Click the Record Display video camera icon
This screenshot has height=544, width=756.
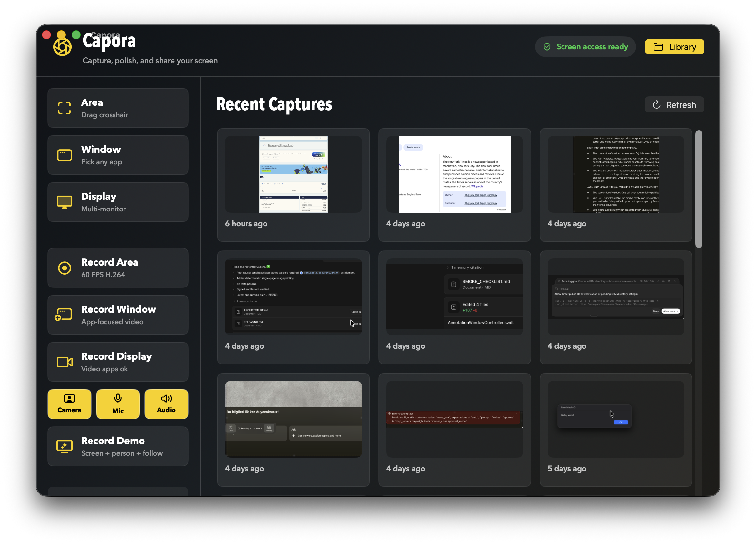[x=65, y=362]
